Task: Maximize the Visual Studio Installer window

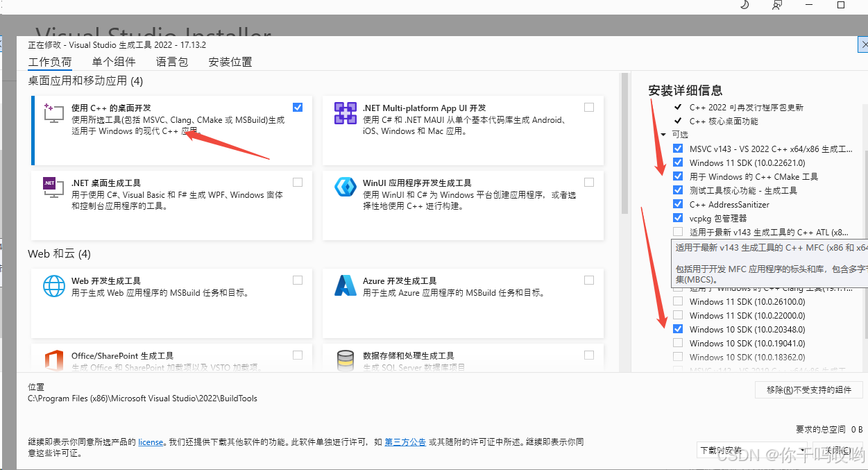Action: [841, 5]
